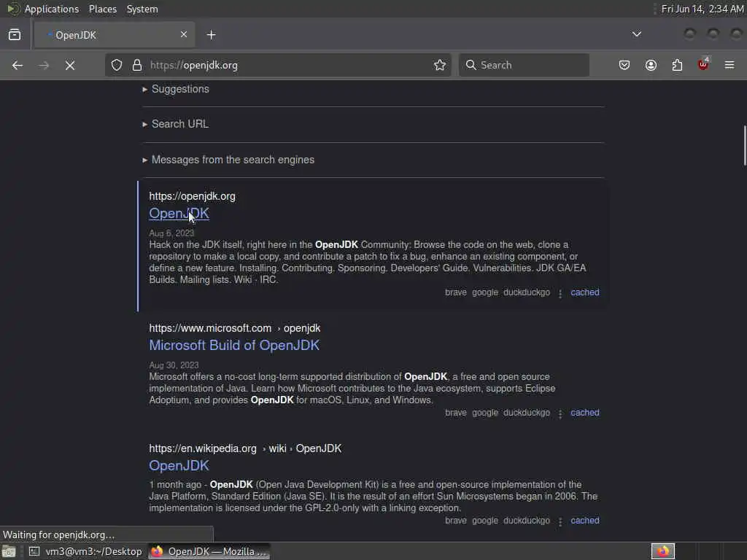Screen dimensions: 747x560
Task: Open the Microsoft Build of OpenJDK link
Action: pyautogui.click(x=234, y=345)
